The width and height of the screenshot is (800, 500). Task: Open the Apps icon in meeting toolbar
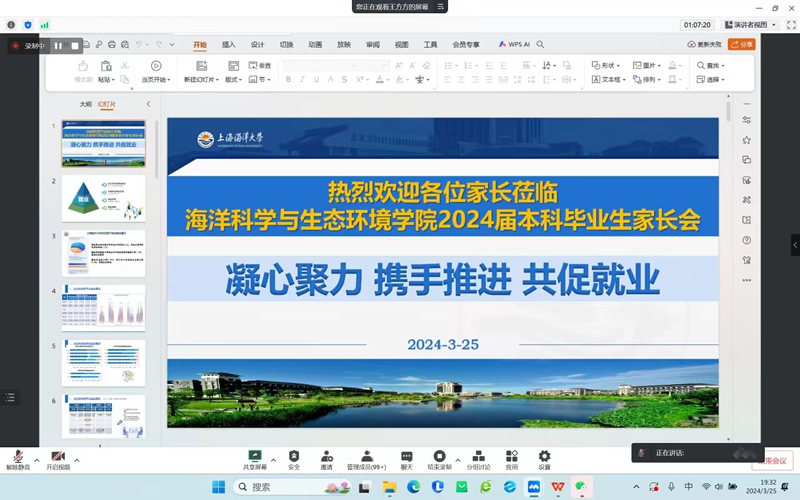click(x=511, y=458)
